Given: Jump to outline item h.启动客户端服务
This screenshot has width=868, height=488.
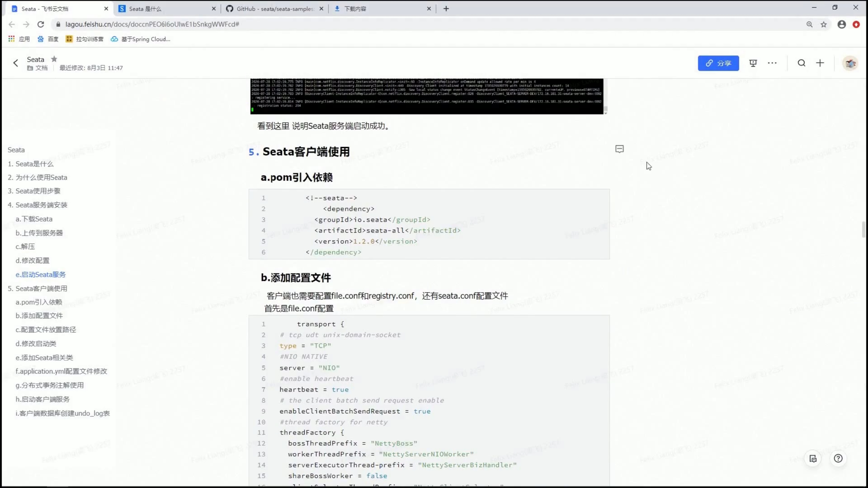Looking at the screenshot, I should click(x=42, y=399).
